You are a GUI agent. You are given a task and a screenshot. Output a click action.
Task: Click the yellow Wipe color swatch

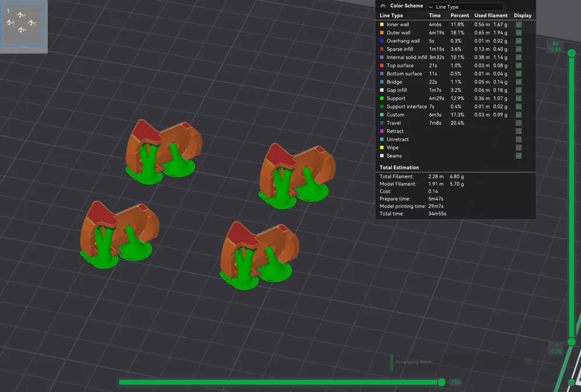382,148
